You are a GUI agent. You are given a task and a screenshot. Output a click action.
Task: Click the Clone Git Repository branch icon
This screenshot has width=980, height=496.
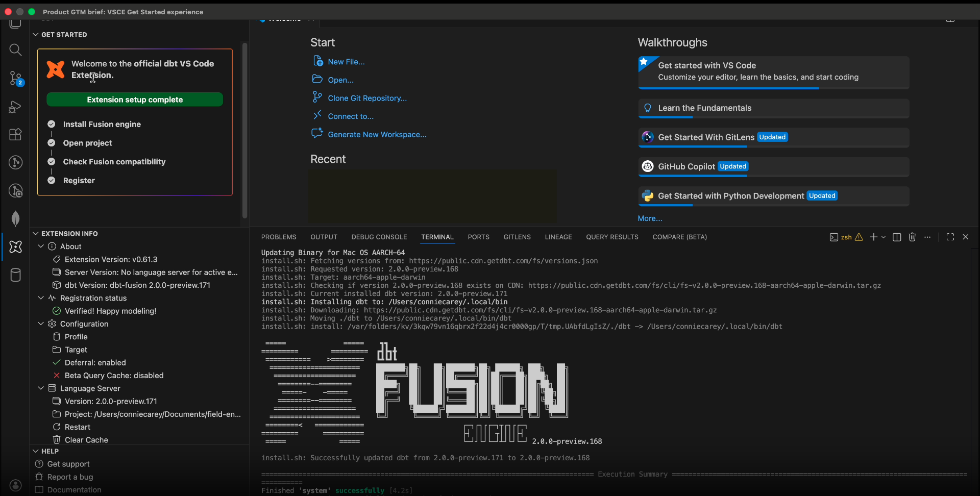[x=317, y=97]
